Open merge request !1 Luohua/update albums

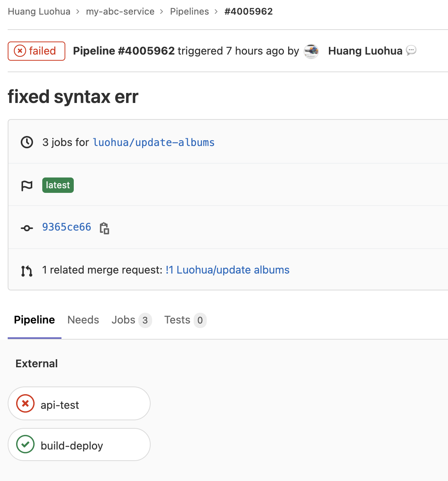(x=227, y=270)
